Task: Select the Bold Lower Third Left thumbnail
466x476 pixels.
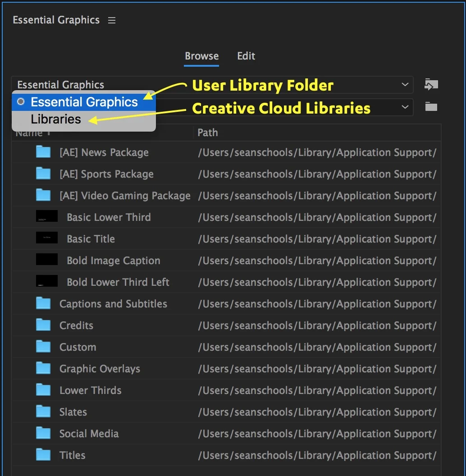Action: (x=47, y=281)
